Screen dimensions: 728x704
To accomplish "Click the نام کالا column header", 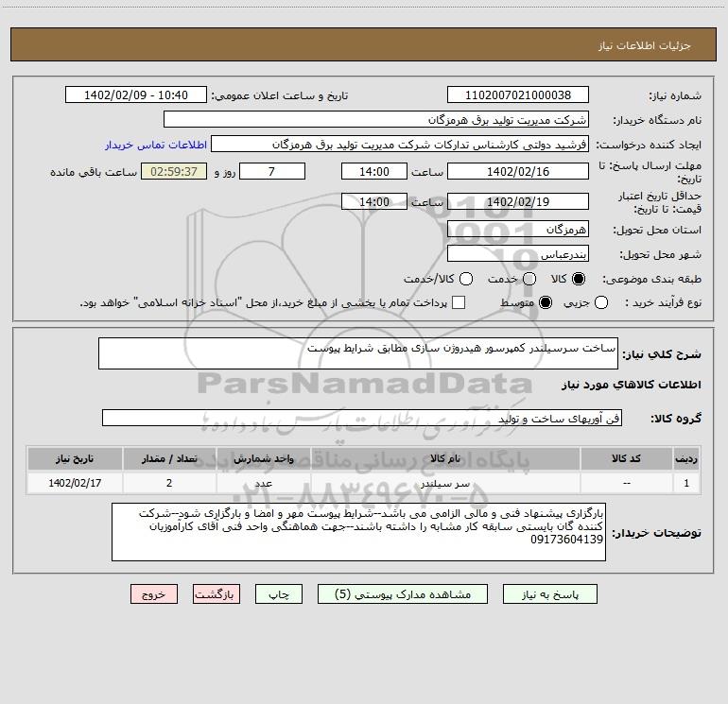I will [x=445, y=458].
